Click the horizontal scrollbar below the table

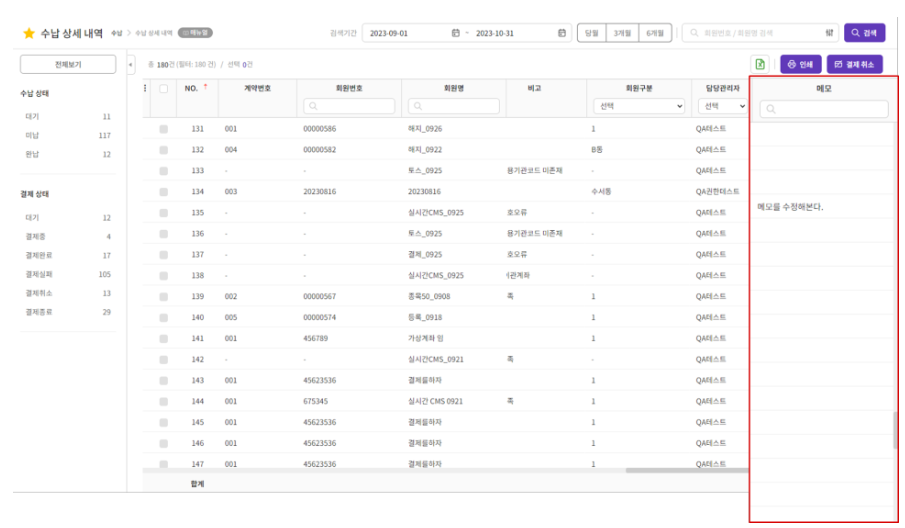click(x=687, y=471)
